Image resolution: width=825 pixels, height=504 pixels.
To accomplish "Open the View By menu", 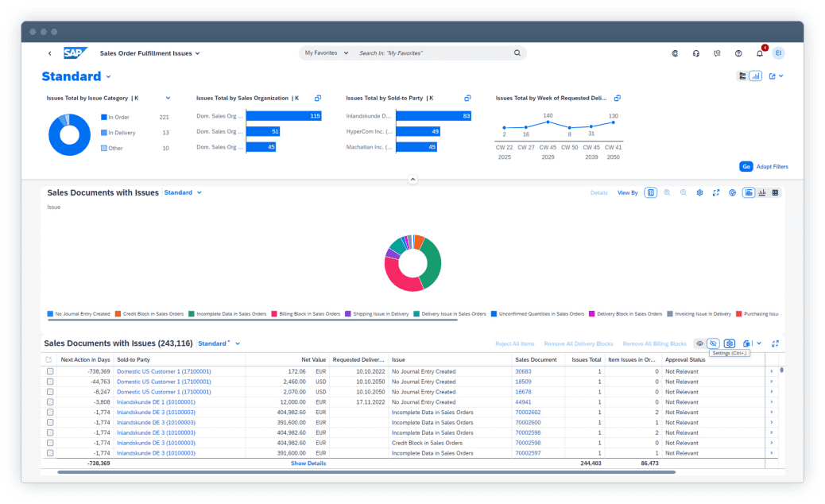I will pyautogui.click(x=627, y=192).
